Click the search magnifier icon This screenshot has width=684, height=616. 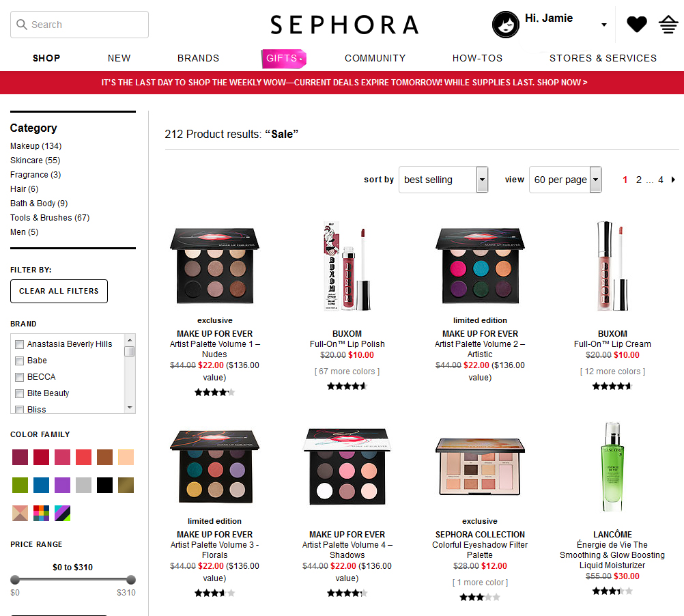coord(21,25)
